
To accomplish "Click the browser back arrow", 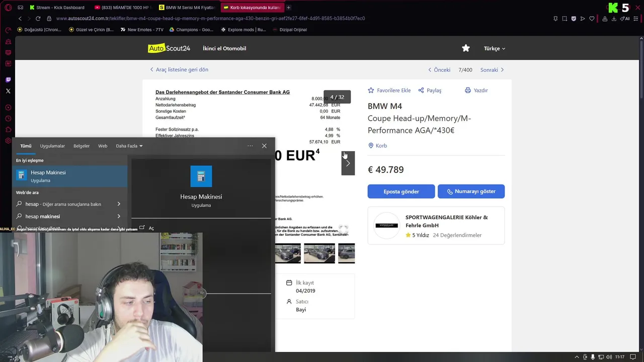I will [x=20, y=19].
